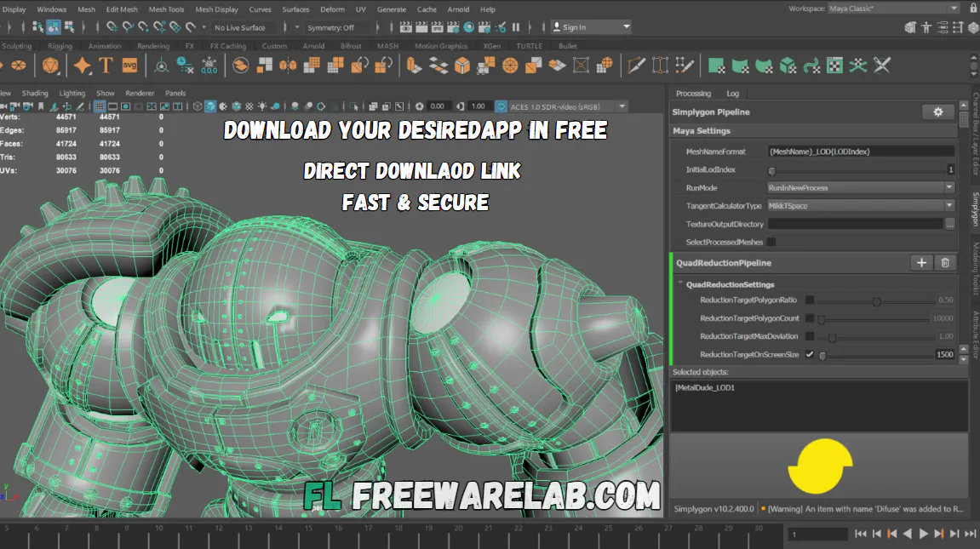
Task: Open the TangentCalculatorType dropdown
Action: tap(860, 205)
